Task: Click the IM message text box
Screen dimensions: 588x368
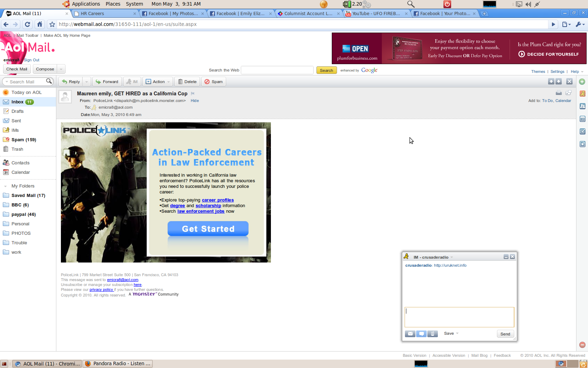Action: 459,317
